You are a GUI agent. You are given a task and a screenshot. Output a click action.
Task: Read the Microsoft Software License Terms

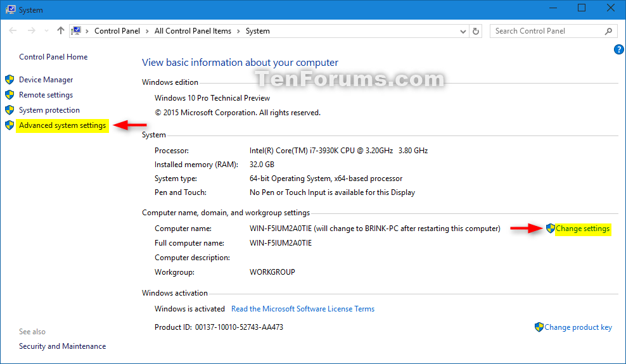(303, 309)
